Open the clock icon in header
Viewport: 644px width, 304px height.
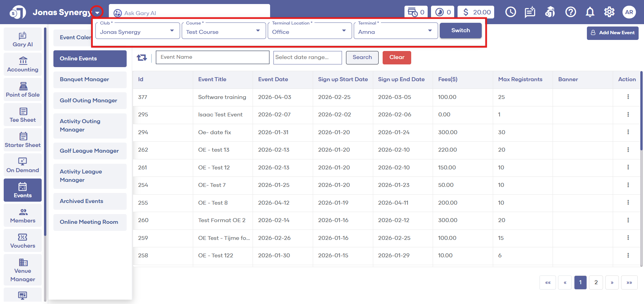coord(510,12)
